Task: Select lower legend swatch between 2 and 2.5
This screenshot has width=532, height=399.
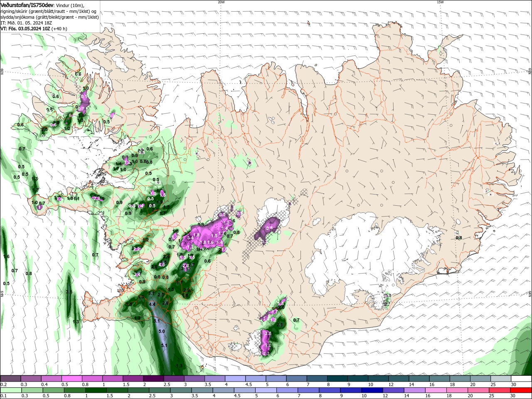Action: (138, 390)
